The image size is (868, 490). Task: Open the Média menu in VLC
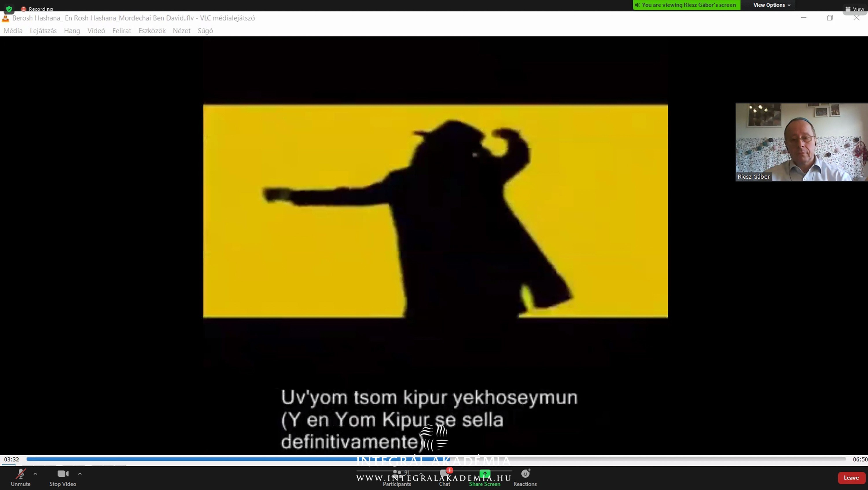coord(13,31)
